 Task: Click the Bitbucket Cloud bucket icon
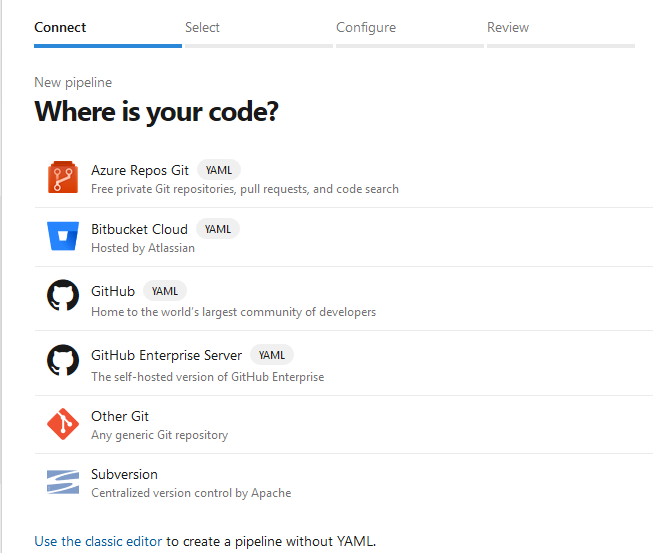click(62, 237)
